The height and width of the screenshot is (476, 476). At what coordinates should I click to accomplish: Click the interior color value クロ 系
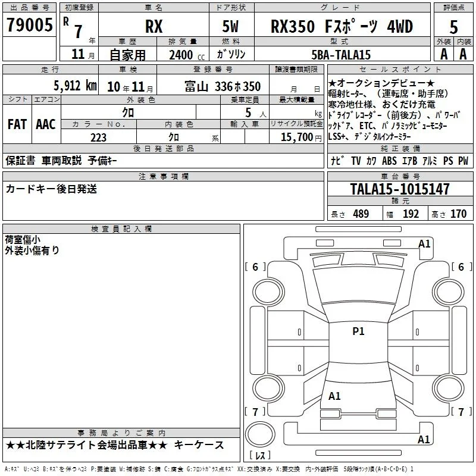[x=193, y=137]
